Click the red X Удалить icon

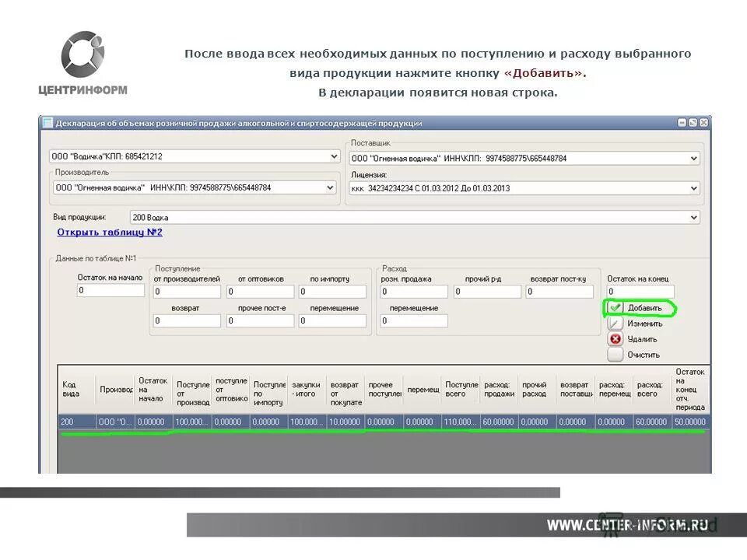pos(617,340)
